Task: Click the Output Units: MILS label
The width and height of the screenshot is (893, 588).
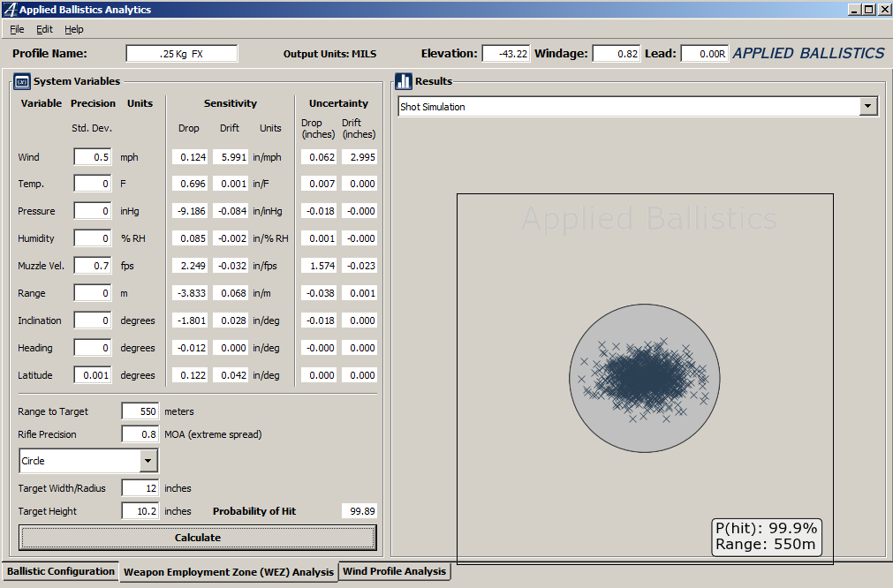Action: 329,54
